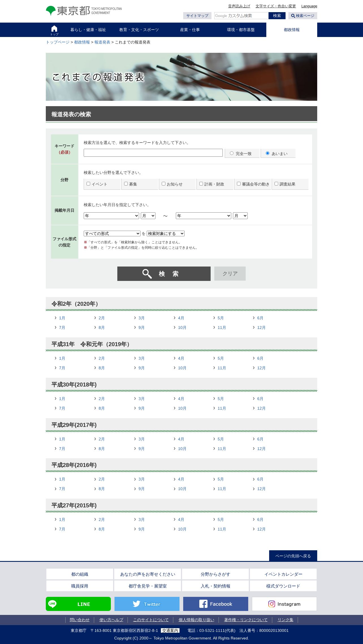This screenshot has width=363, height=644.
Task: Click 入札・契約情報 footer button
Action: click(x=215, y=586)
